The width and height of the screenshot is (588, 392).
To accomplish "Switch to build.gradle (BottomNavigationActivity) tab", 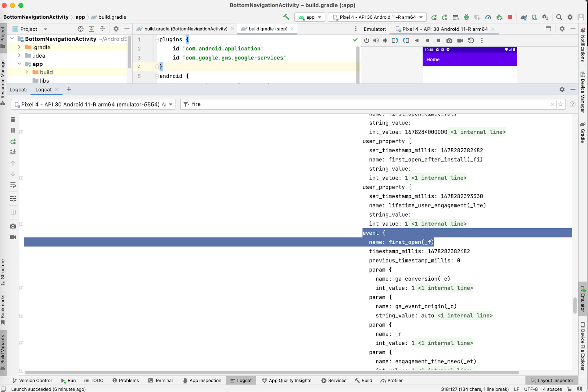I will click(x=186, y=29).
